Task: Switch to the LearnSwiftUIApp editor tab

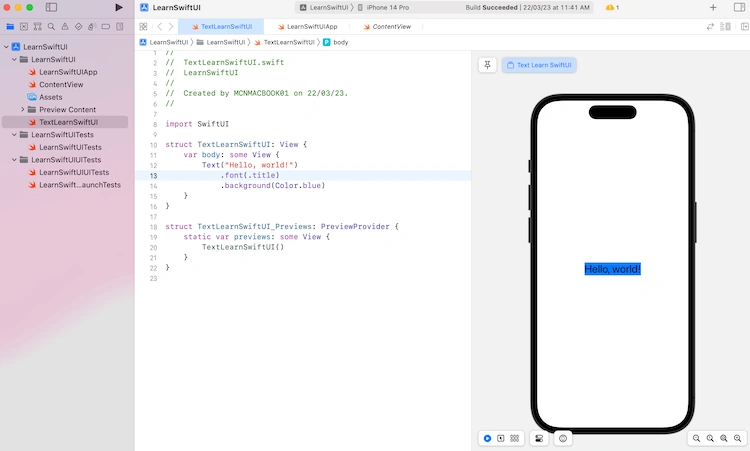Action: pyautogui.click(x=308, y=27)
